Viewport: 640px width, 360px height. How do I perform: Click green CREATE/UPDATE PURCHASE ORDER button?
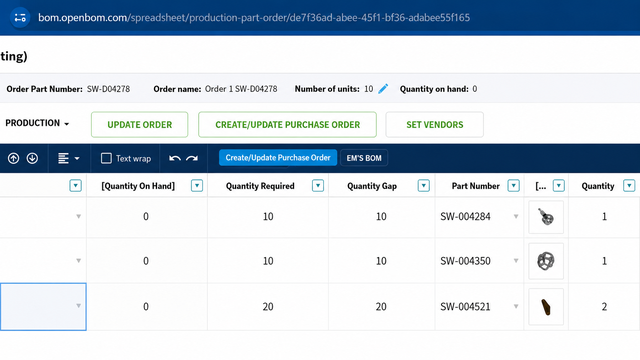tap(287, 124)
